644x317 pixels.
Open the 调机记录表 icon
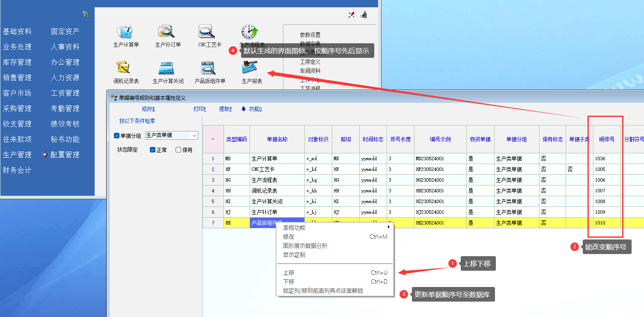pos(125,69)
